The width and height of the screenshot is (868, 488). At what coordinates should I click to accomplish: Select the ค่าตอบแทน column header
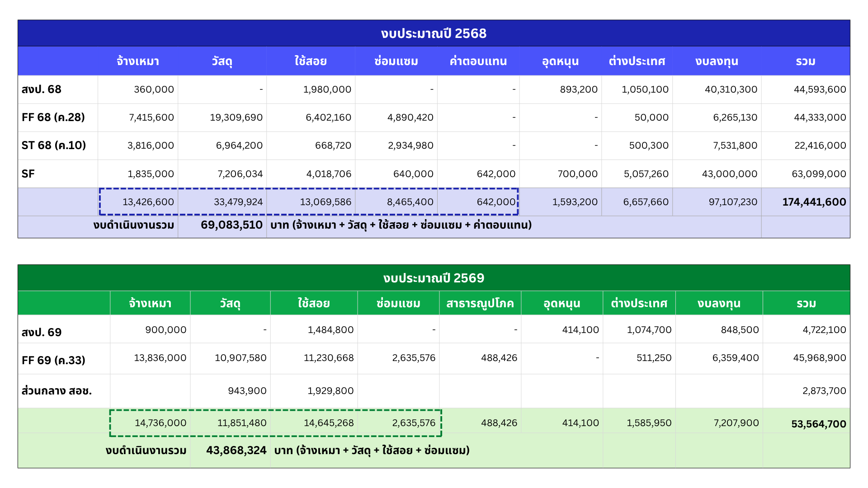(478, 61)
